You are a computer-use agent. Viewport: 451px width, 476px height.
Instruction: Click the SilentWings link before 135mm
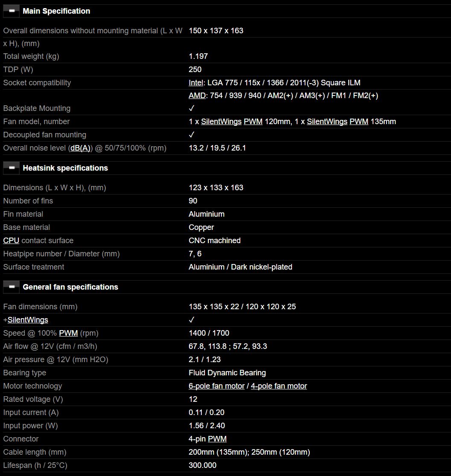(327, 122)
